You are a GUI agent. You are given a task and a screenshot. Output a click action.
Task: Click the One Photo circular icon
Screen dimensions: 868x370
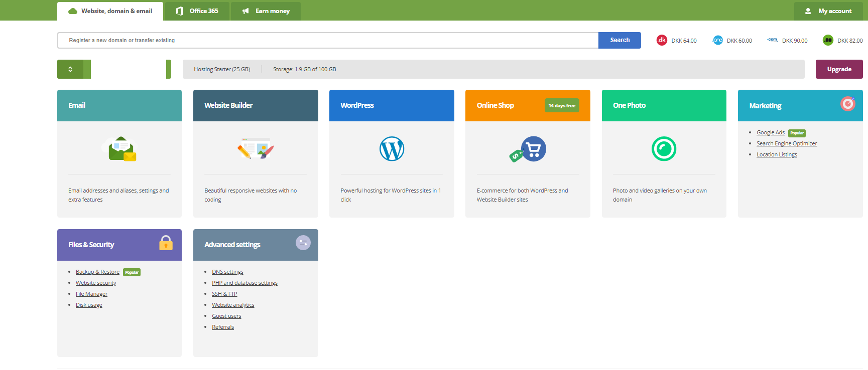click(x=664, y=149)
